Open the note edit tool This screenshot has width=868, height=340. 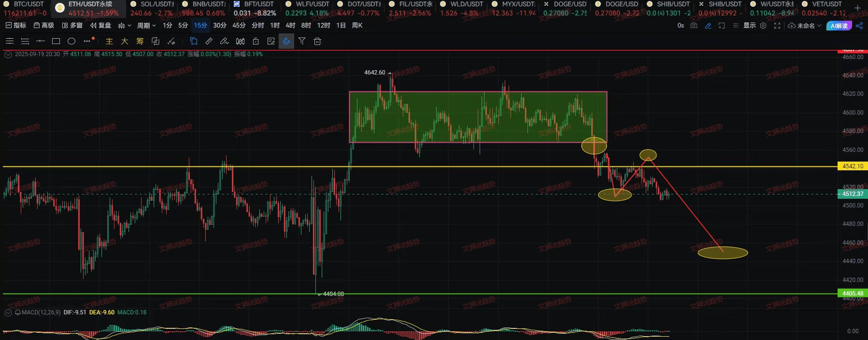pos(271,41)
